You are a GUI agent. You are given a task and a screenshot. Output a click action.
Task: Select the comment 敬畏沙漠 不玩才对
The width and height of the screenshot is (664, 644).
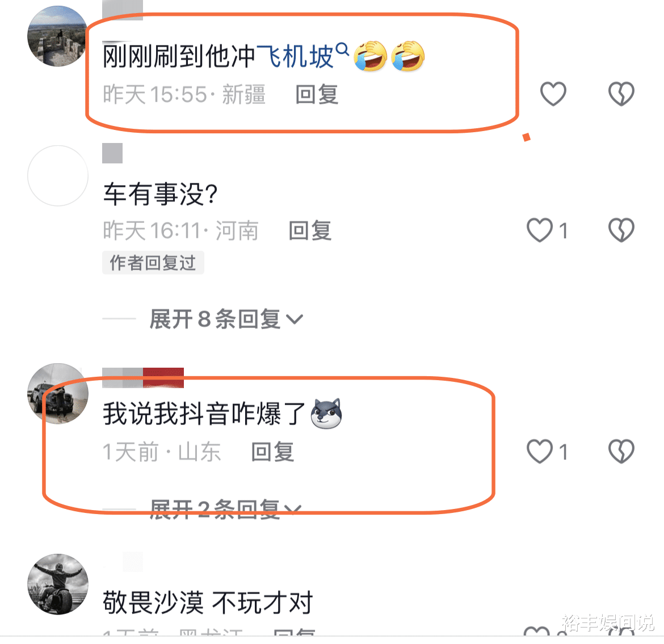[x=208, y=603]
